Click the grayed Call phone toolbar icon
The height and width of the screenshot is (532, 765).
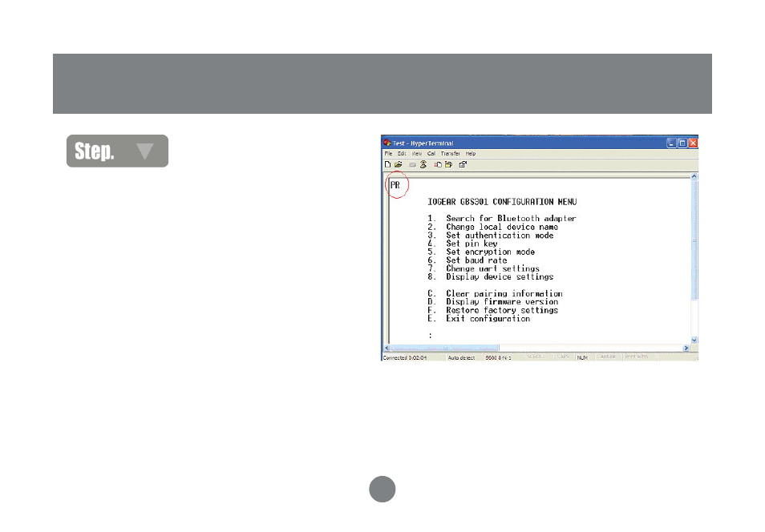coord(413,165)
